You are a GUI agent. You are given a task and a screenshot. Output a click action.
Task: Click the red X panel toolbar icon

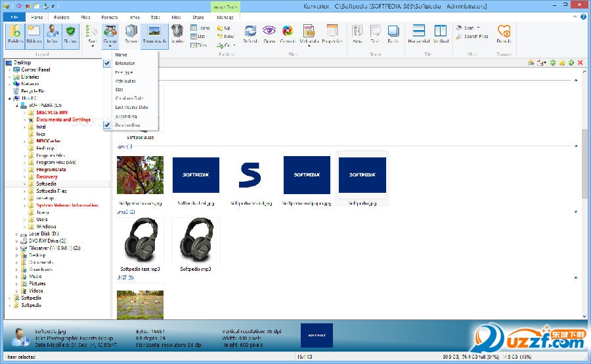pos(580,62)
